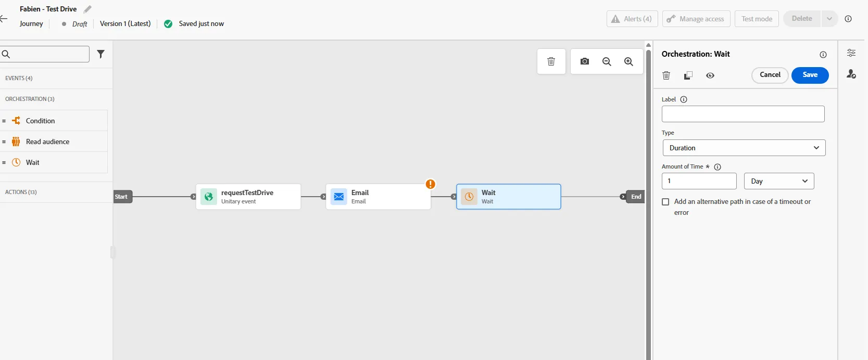The width and height of the screenshot is (868, 360).
Task: Click the trash icon on the canvas toolbar
Action: (x=551, y=61)
